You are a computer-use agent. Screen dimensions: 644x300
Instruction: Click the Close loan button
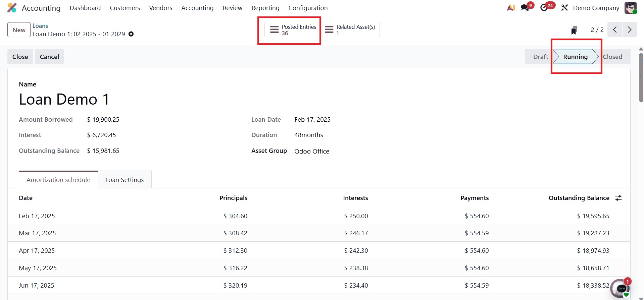click(x=20, y=57)
